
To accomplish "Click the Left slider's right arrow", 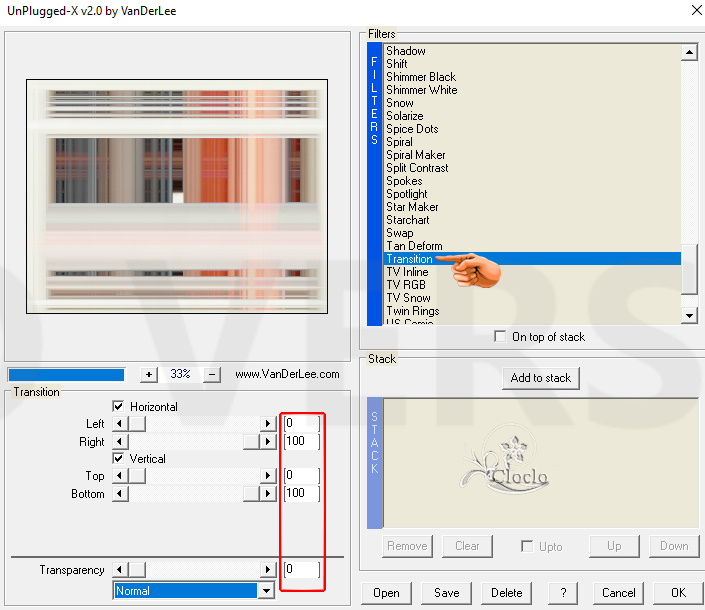I will (268, 424).
